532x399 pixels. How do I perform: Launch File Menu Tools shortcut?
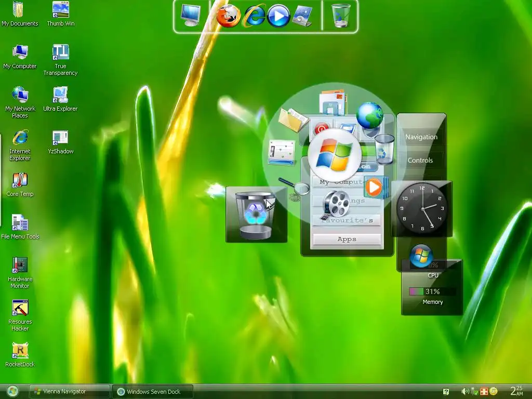[x=20, y=227]
